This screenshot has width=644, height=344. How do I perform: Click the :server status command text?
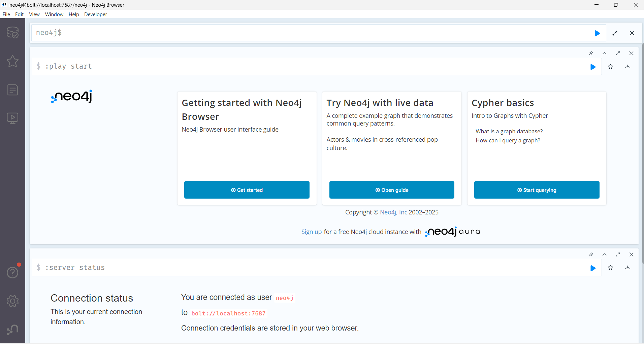coord(75,268)
